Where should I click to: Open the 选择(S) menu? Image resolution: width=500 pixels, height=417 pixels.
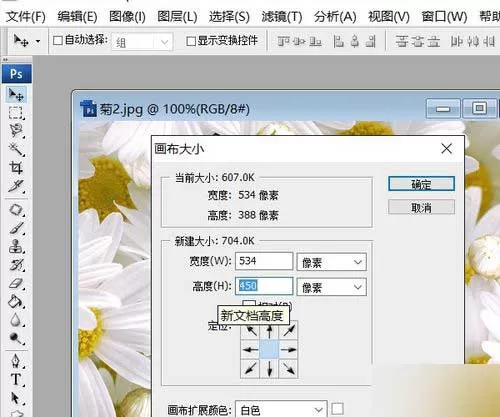pyautogui.click(x=229, y=16)
